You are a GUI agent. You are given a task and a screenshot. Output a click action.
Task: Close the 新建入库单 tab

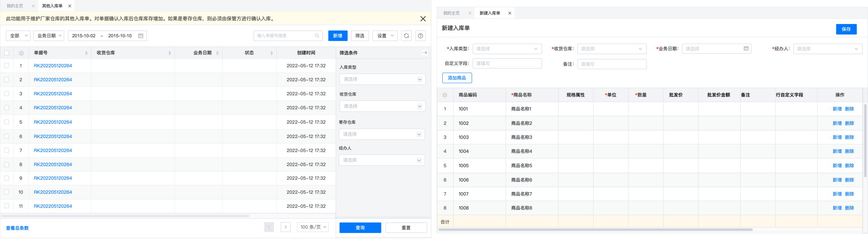coord(510,13)
